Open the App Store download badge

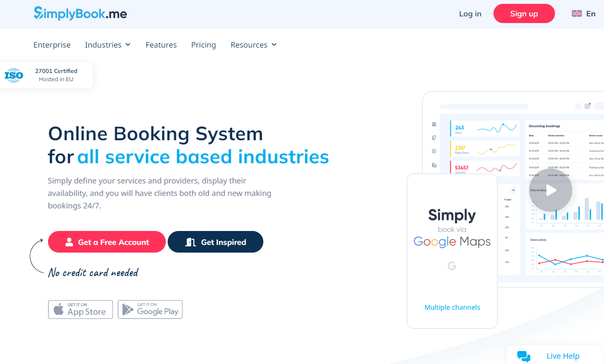pos(80,309)
